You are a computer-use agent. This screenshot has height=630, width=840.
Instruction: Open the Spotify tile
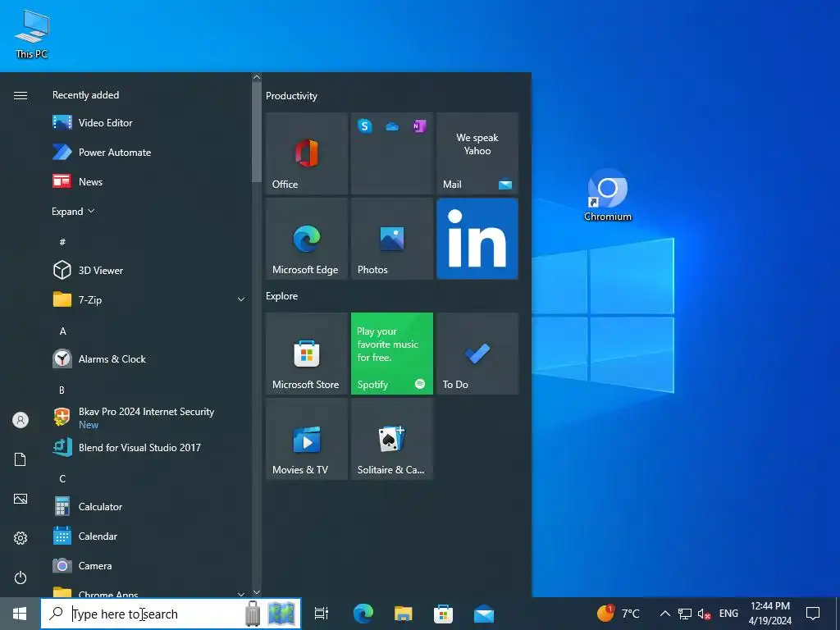[x=392, y=354]
